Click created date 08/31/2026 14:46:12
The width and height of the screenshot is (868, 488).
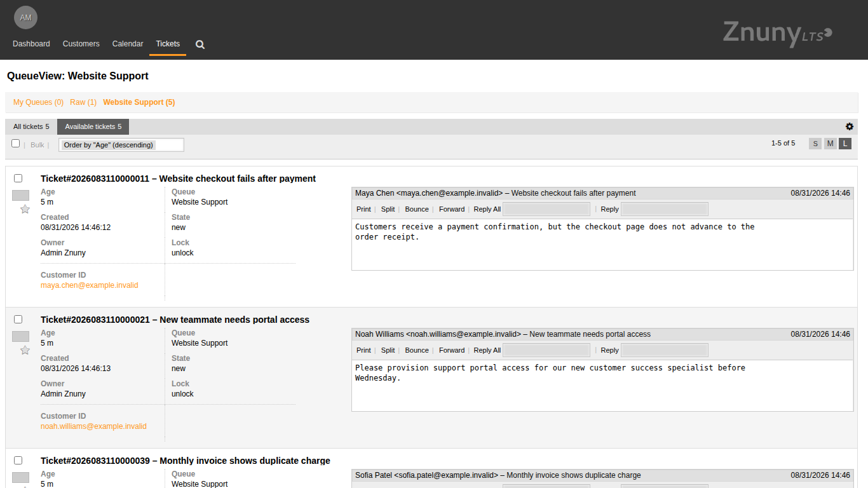pyautogui.click(x=76, y=227)
